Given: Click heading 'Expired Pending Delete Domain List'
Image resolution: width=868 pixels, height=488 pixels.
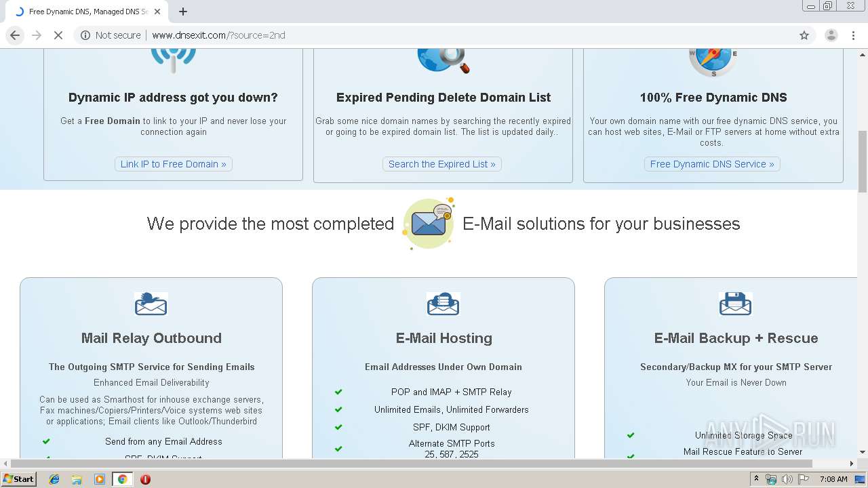Looking at the screenshot, I should coord(443,98).
